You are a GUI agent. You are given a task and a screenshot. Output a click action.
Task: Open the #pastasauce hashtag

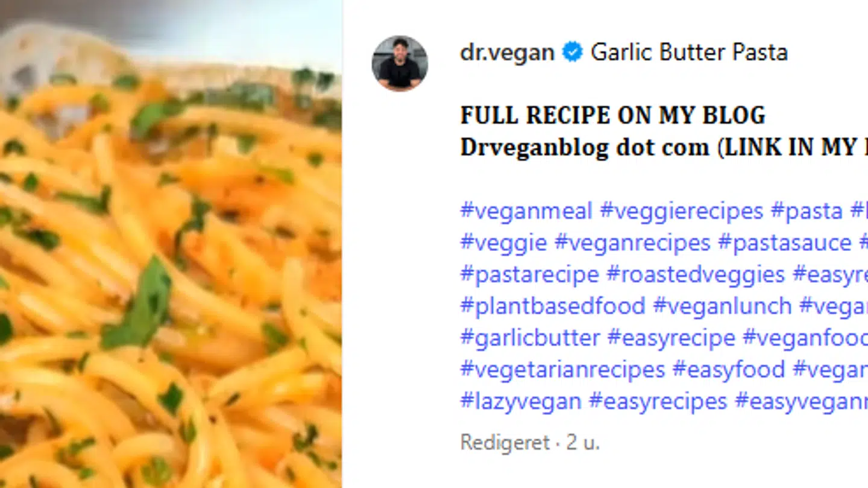tap(785, 243)
